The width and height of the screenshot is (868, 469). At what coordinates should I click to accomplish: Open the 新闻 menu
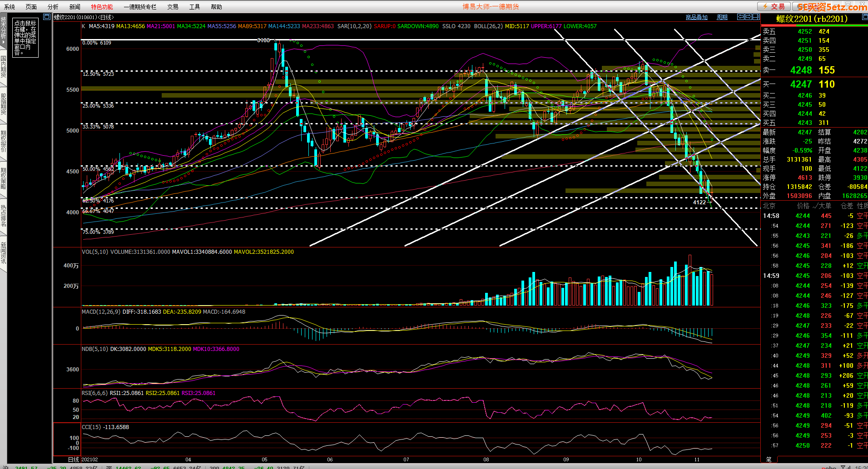pos(75,7)
